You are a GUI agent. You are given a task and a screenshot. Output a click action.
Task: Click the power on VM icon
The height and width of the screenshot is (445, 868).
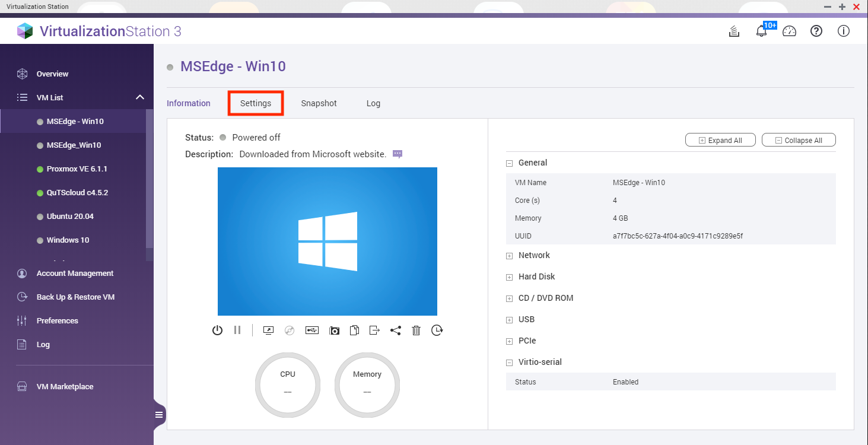217,330
